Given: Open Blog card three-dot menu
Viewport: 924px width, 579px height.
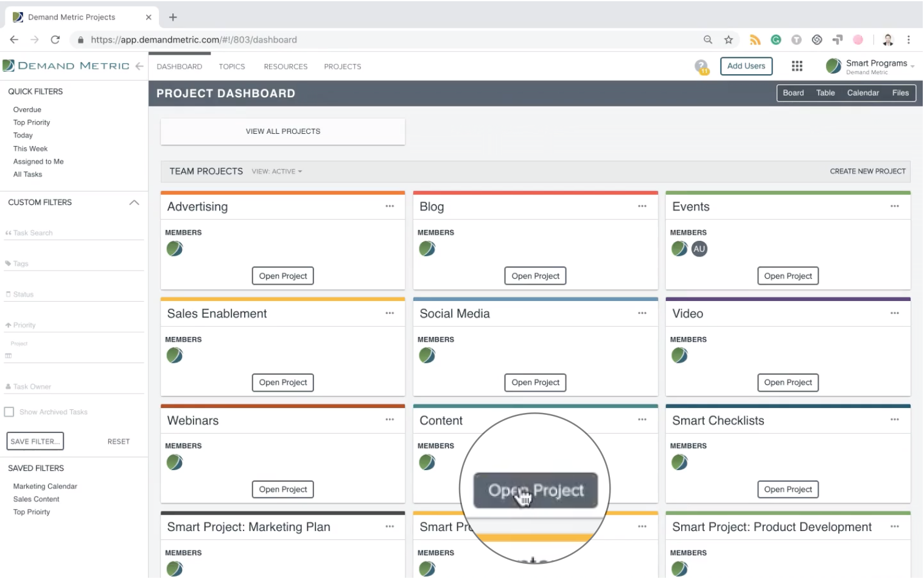Looking at the screenshot, I should click(642, 206).
